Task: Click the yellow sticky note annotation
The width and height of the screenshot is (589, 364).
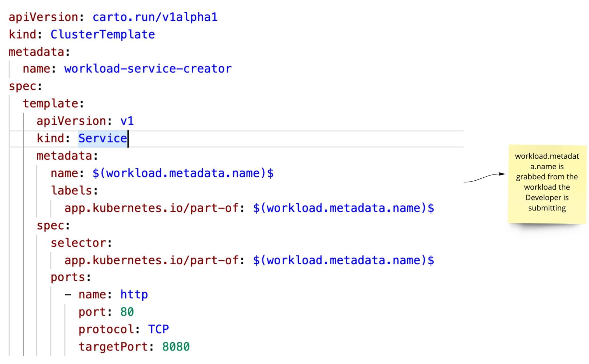Action: (547, 184)
